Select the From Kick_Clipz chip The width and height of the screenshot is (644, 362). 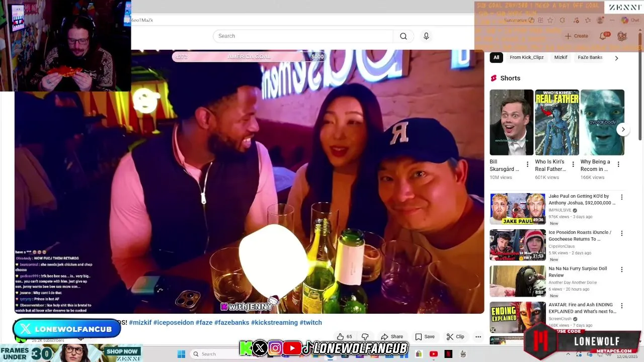coord(527,57)
